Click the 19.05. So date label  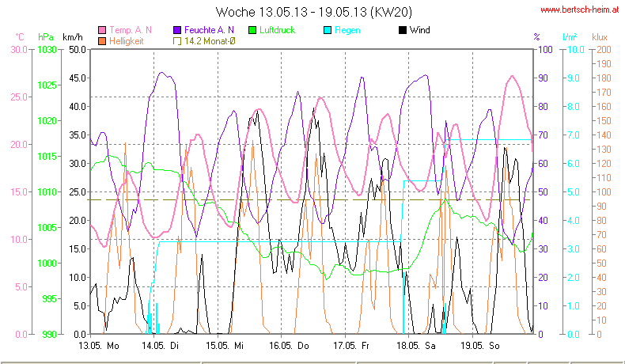point(480,346)
